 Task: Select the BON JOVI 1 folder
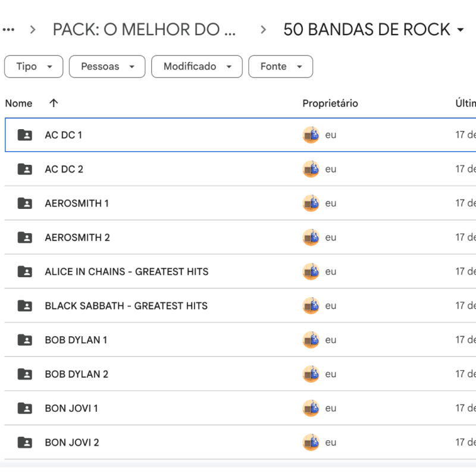pos(71,409)
